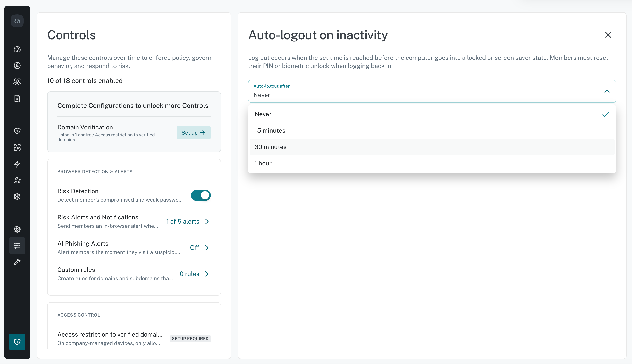Pick the 1 hour option
This screenshot has height=364, width=632.
click(x=432, y=163)
